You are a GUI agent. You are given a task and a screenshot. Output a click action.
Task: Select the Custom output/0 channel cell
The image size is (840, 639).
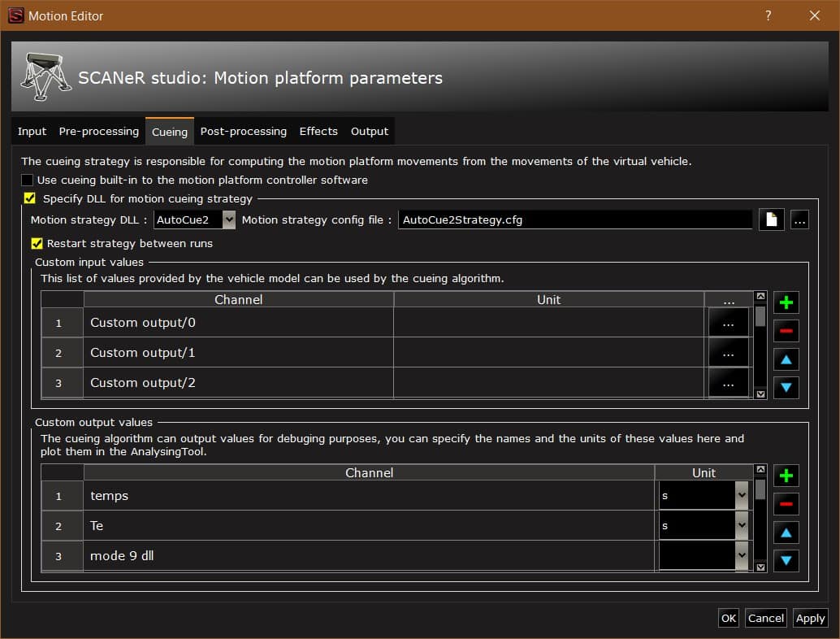tap(238, 323)
